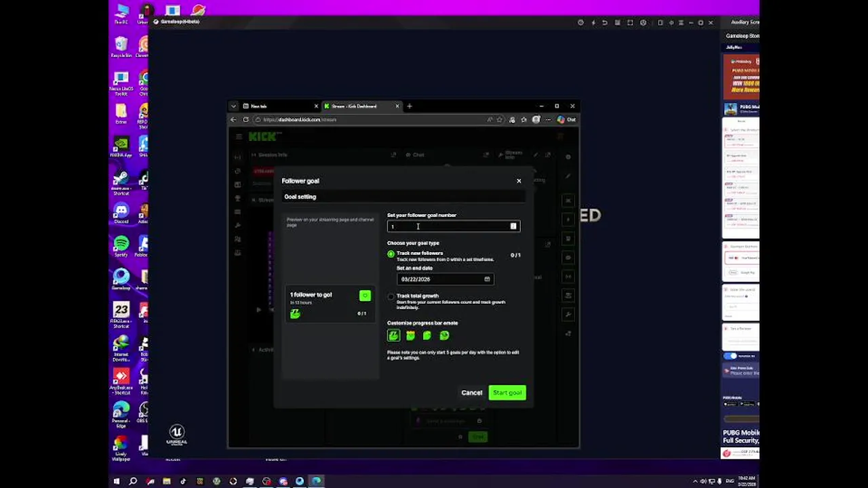Image resolution: width=868 pixels, height=488 pixels.
Task: Open Windows taskbar search
Action: pos(133,481)
